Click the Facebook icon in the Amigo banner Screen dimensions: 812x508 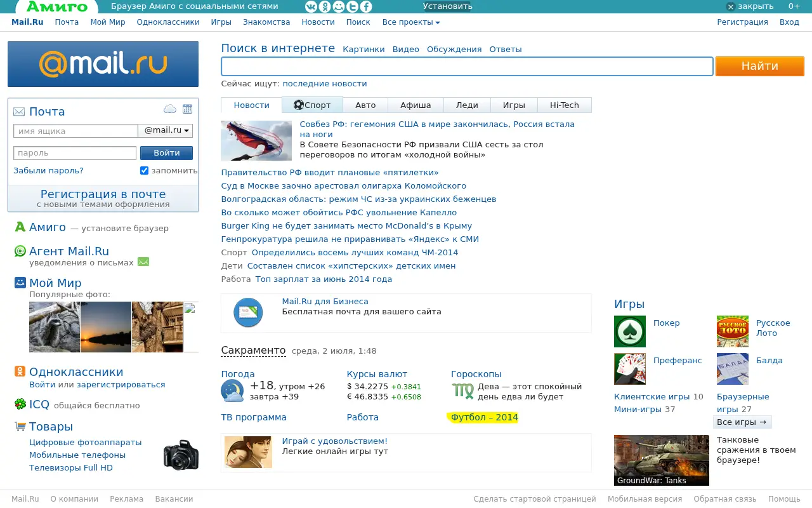pyautogui.click(x=366, y=6)
